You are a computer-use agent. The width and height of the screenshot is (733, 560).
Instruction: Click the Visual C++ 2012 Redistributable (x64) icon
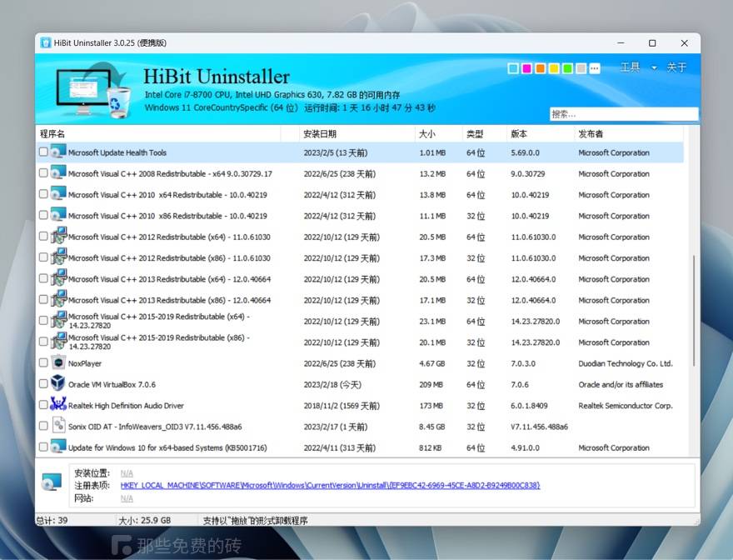[57, 237]
